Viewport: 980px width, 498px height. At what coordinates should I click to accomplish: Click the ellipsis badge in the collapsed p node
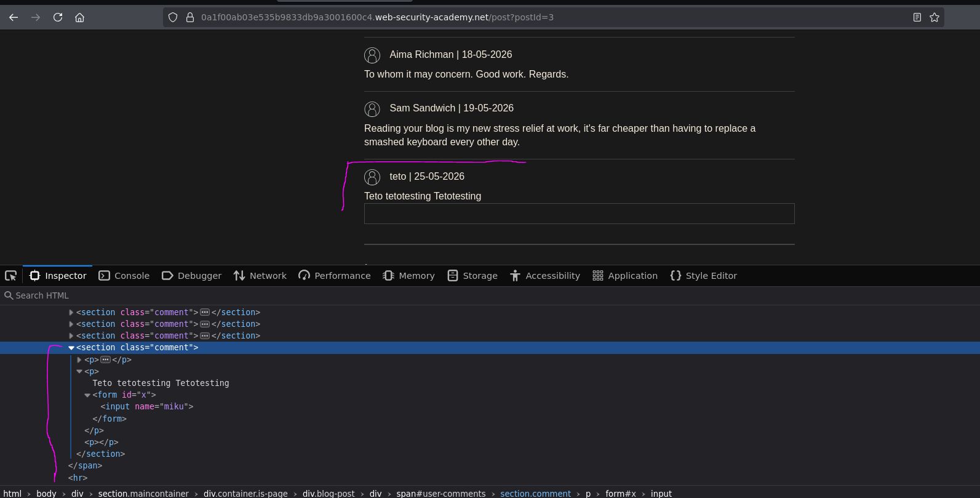(x=105, y=360)
